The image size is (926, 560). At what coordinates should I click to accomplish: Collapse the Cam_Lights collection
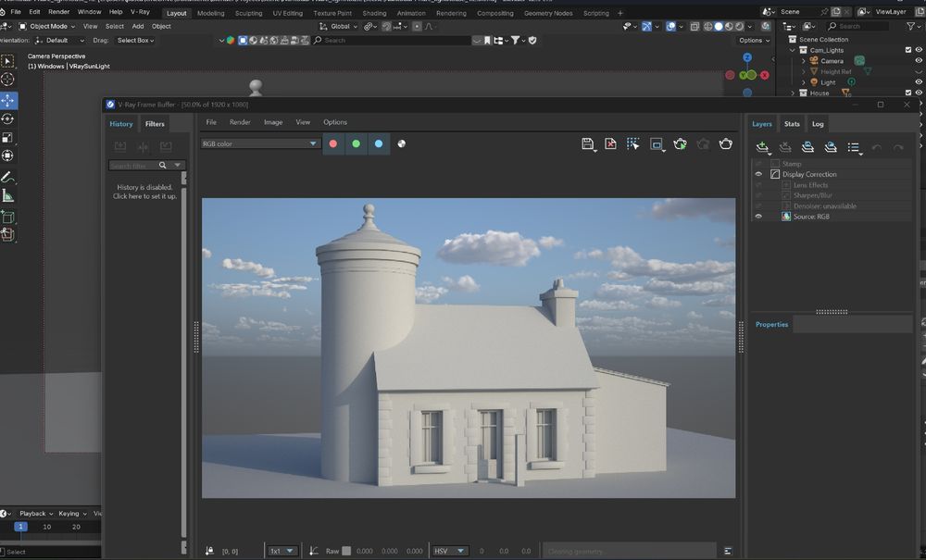[x=793, y=50]
